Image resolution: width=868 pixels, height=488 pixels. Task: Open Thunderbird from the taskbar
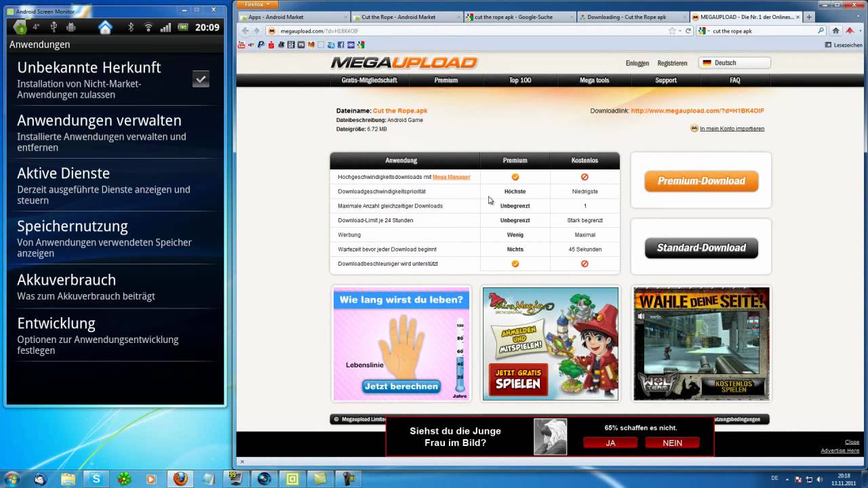point(41,479)
